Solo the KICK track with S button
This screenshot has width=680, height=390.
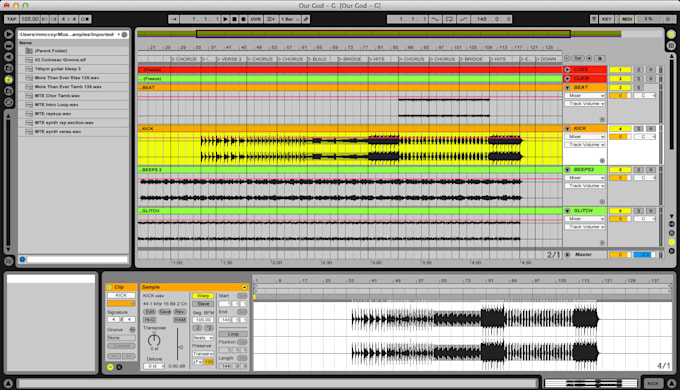point(638,128)
